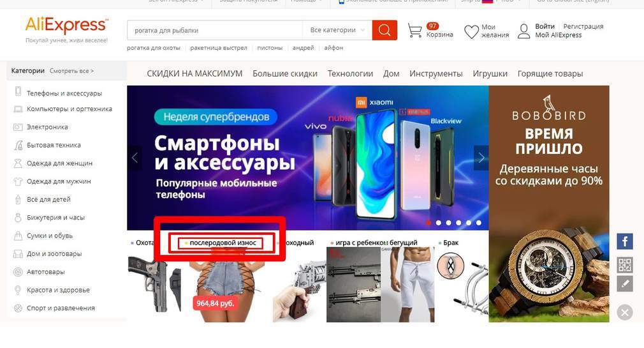
Task: Open the QR code icon
Action: [x=625, y=266]
